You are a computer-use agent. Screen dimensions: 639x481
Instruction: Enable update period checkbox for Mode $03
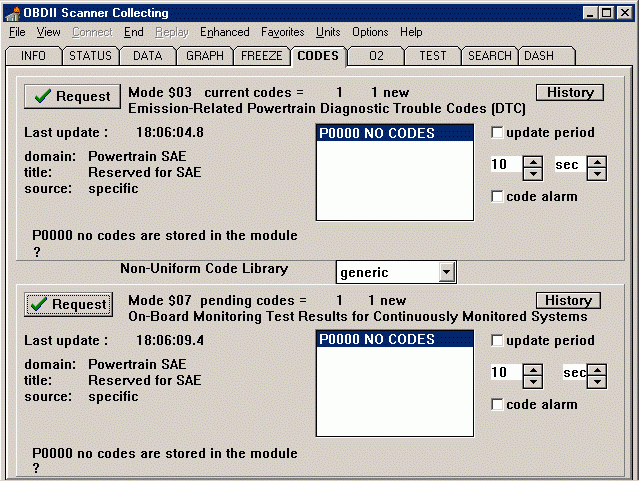click(x=497, y=132)
